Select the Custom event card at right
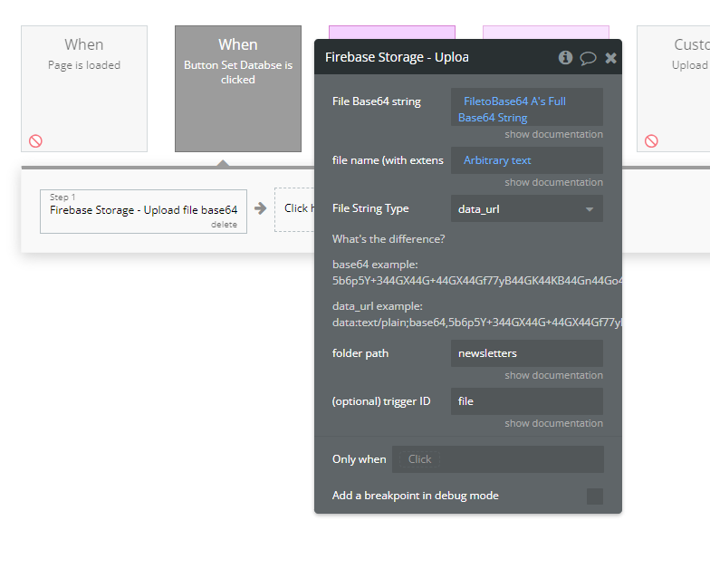Screen dimensions: 710x588 674,89
